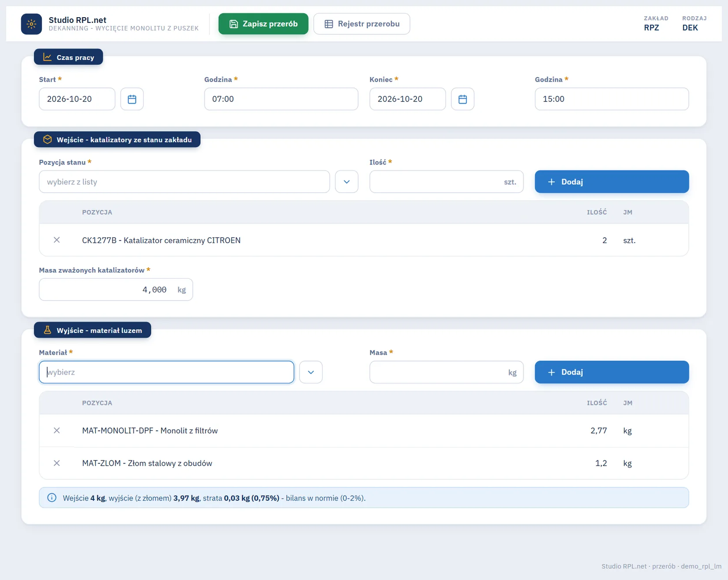Click the 2,77 quantity value
Viewport: 728px width, 580px height.
(599, 430)
